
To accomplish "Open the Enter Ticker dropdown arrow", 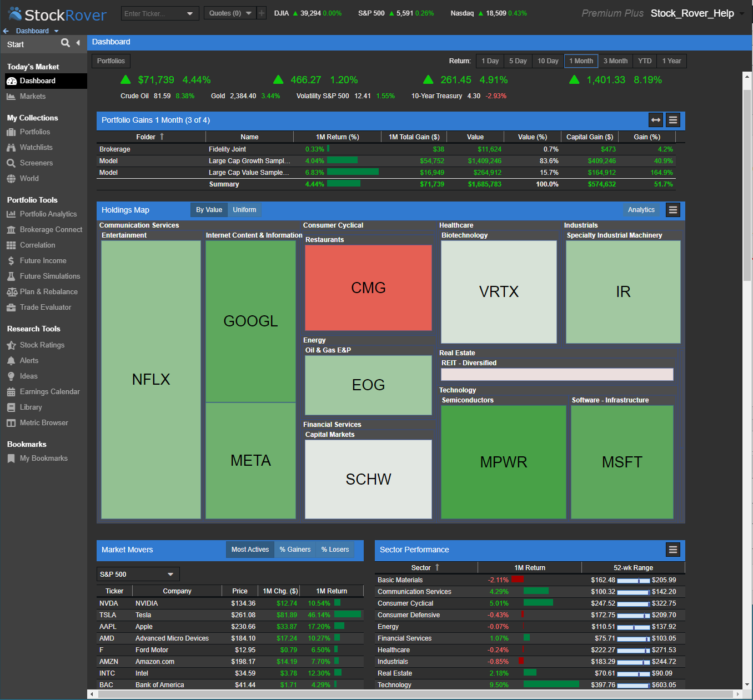I will [190, 13].
